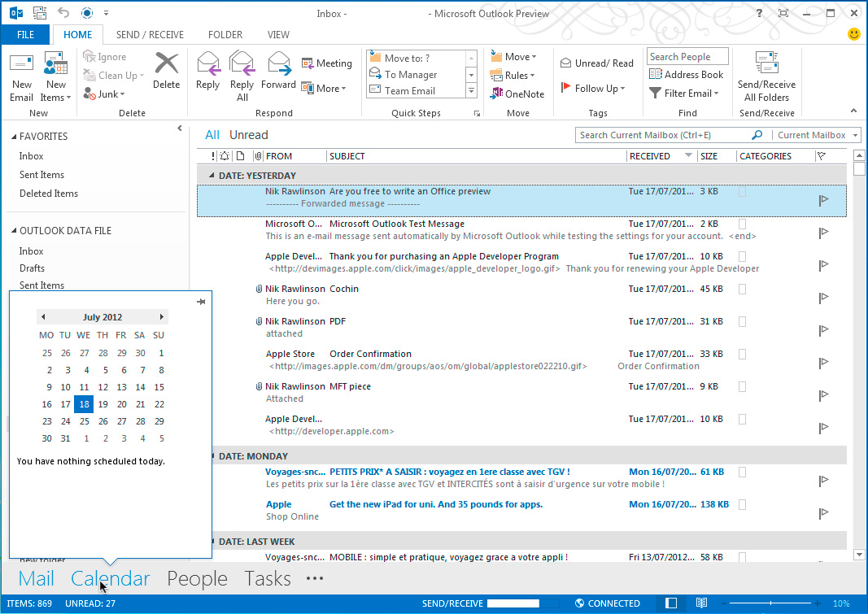Viewport: 868px width, 614px height.
Task: Open the View ribbon tab
Action: pyautogui.click(x=278, y=34)
